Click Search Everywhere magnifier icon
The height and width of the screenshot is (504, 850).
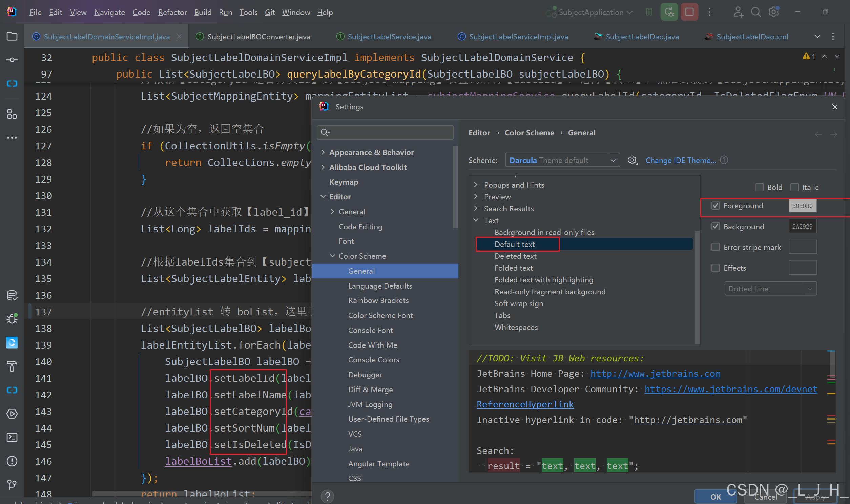(755, 12)
